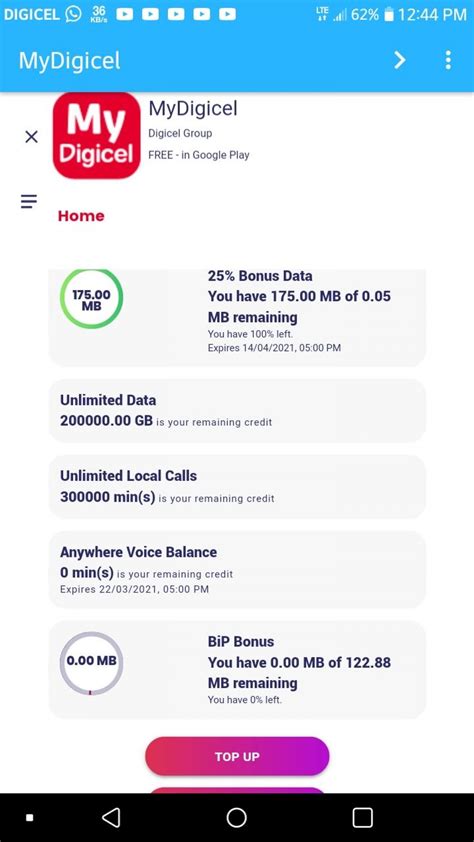This screenshot has height=842, width=474.
Task: Tap the forward arrow in the header
Action: 400,60
